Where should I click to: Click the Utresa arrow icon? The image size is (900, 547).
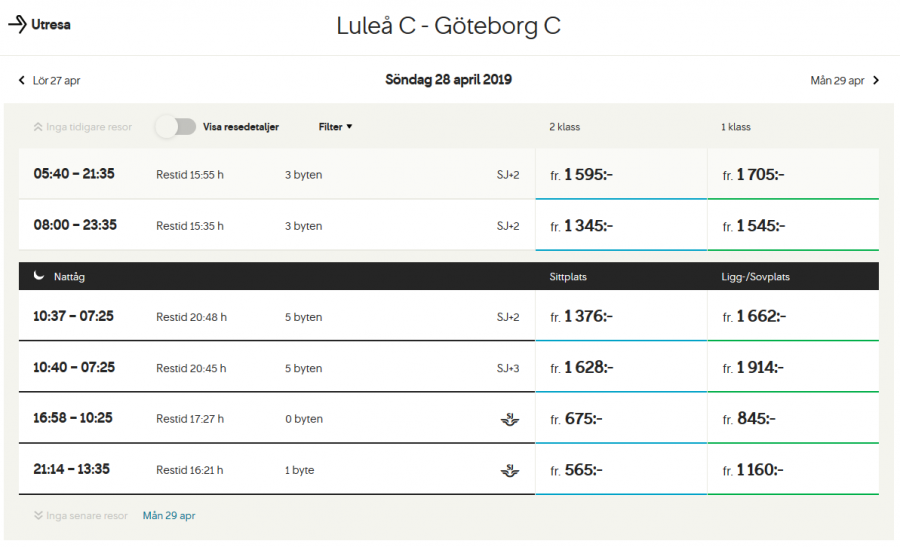tap(17, 24)
